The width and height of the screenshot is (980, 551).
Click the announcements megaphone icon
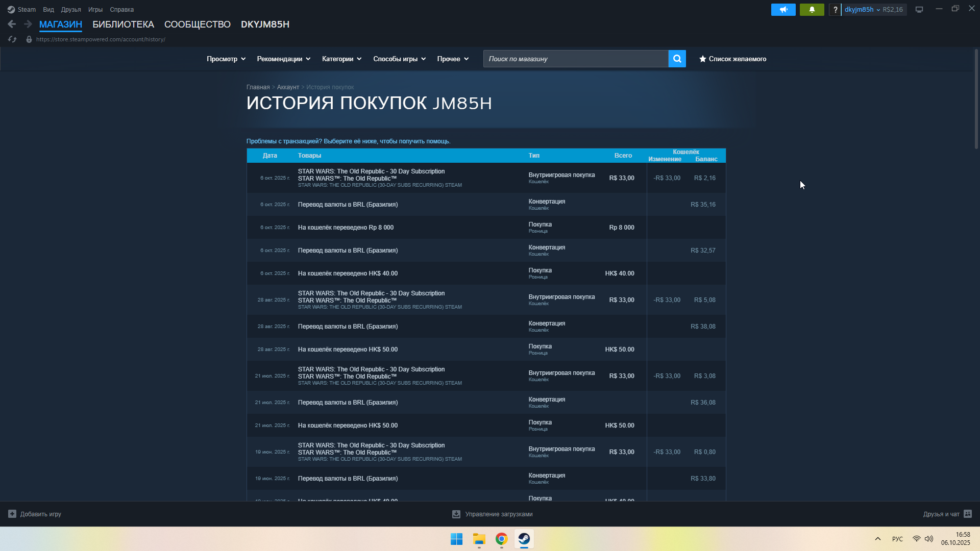click(783, 10)
